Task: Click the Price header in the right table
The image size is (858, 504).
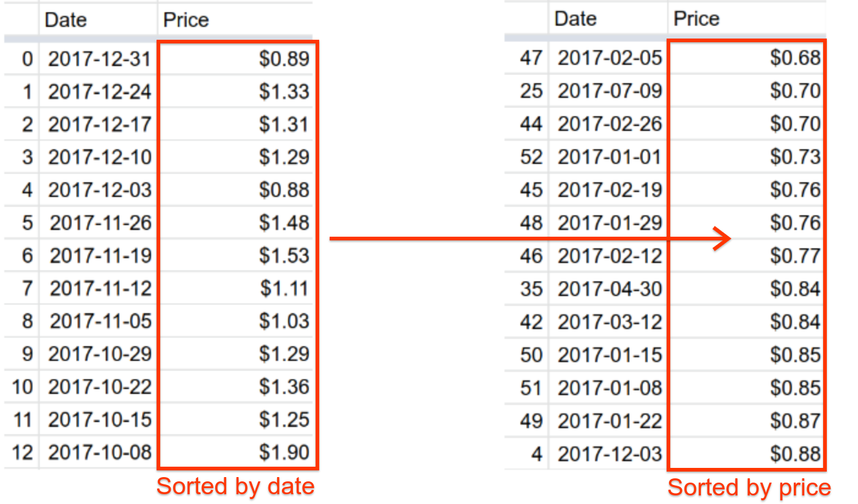Action: point(696,19)
